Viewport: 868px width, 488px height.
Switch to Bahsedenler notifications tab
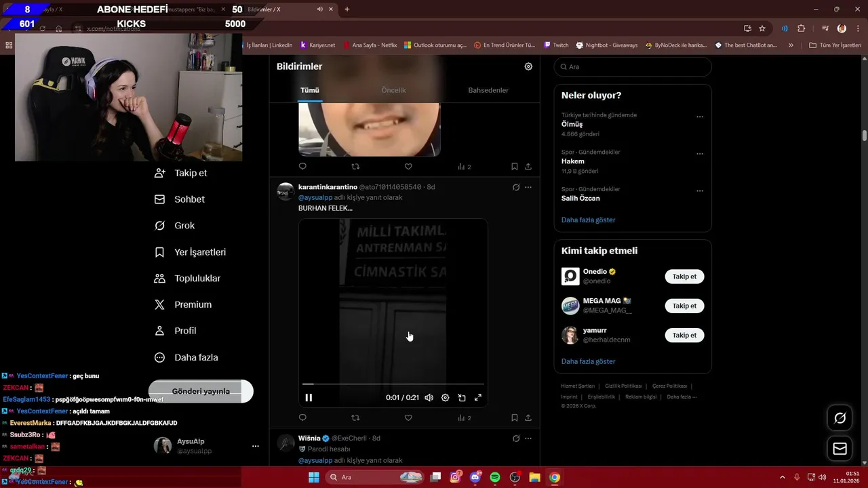(x=488, y=90)
